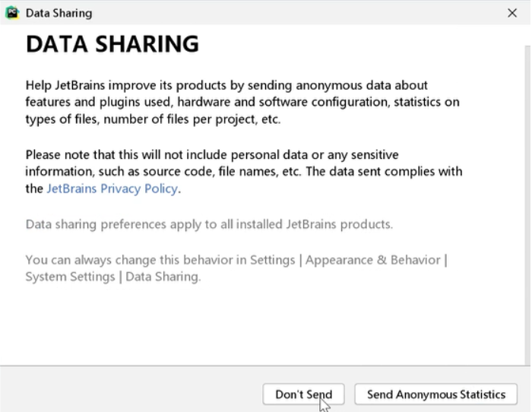Click the PyCharm icon in the title bar
The width and height of the screenshot is (532, 412).
12,13
